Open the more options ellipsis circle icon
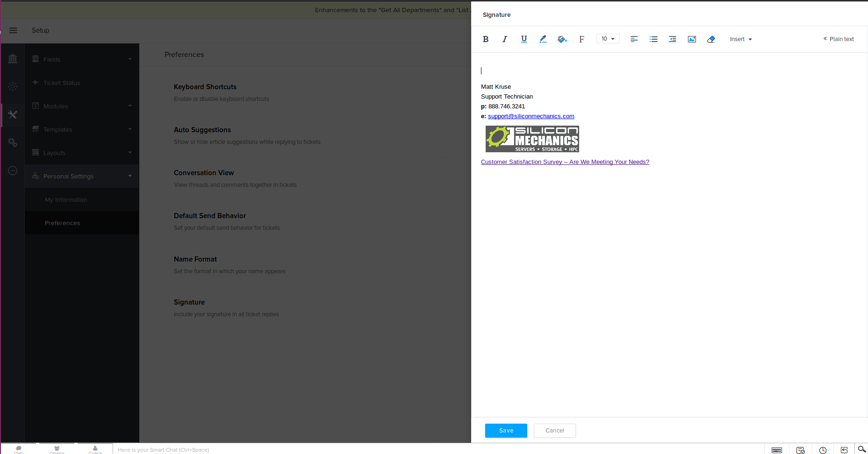The height and width of the screenshot is (454, 868). [x=13, y=170]
